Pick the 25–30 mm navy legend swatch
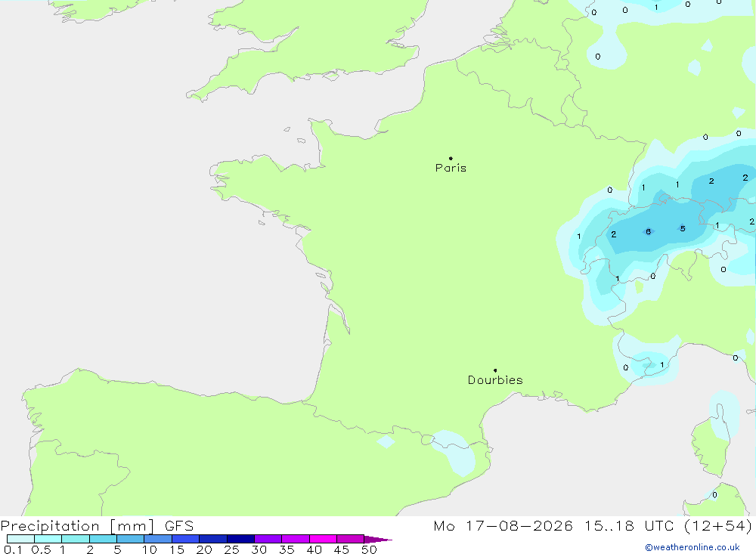The height and width of the screenshot is (554, 756). pos(240,539)
